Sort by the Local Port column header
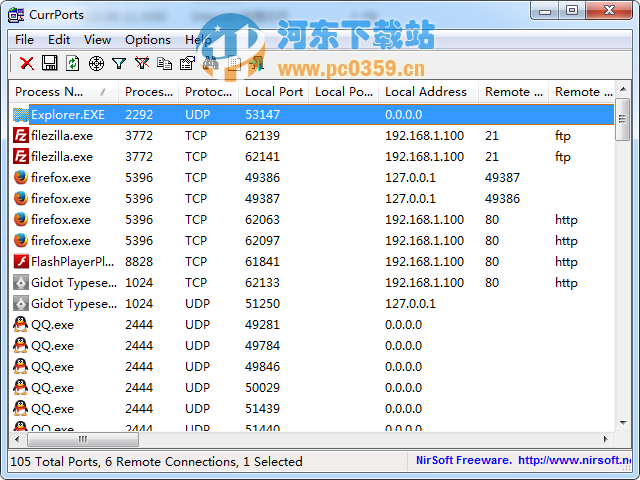640x480 pixels. click(x=274, y=92)
